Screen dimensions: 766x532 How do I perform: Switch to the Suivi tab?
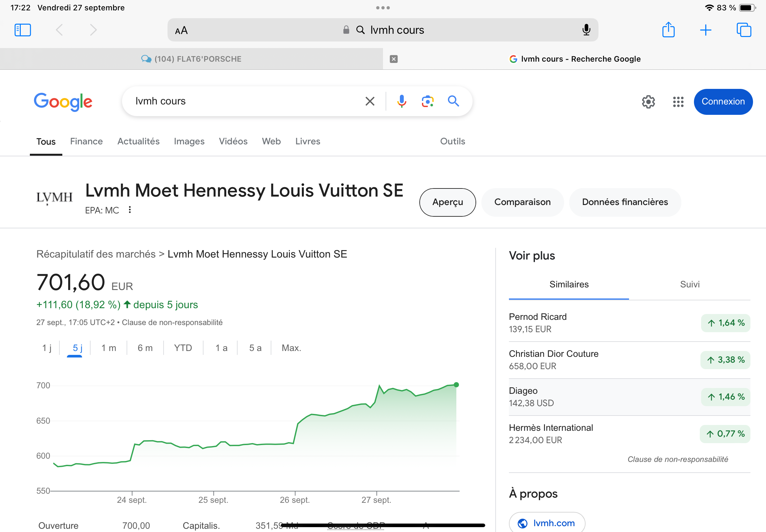click(x=689, y=284)
